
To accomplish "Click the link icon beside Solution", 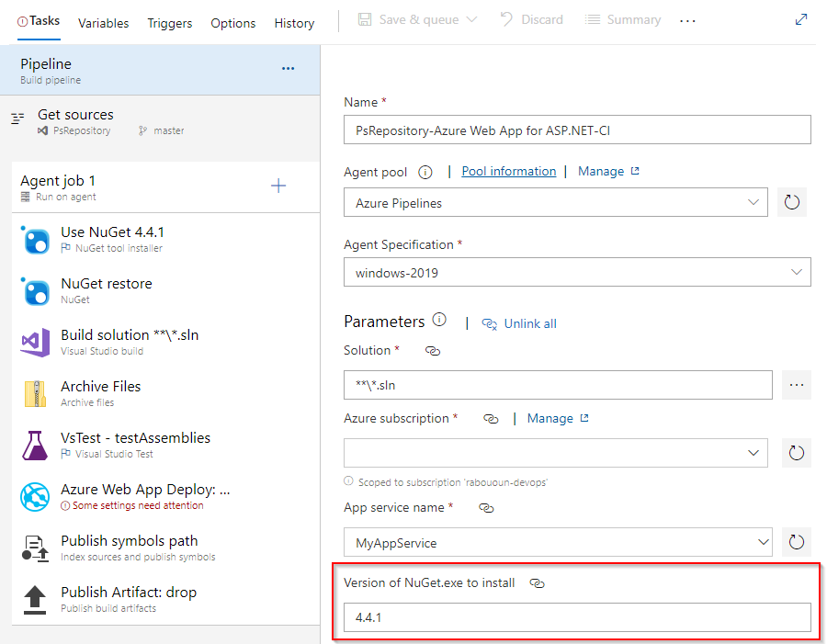I will [433, 351].
